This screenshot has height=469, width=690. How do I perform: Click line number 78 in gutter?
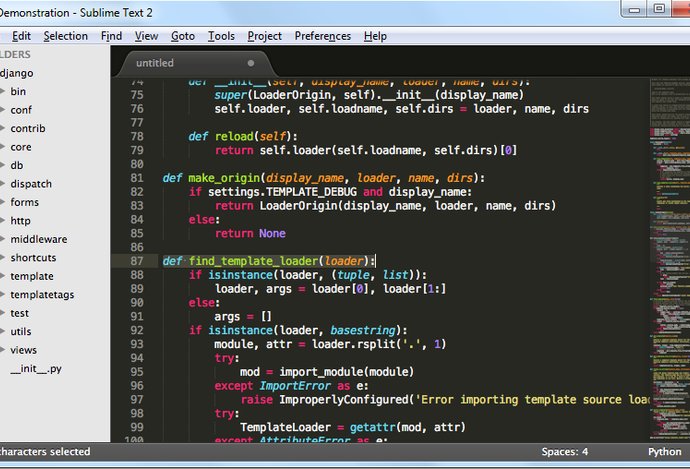(137, 136)
